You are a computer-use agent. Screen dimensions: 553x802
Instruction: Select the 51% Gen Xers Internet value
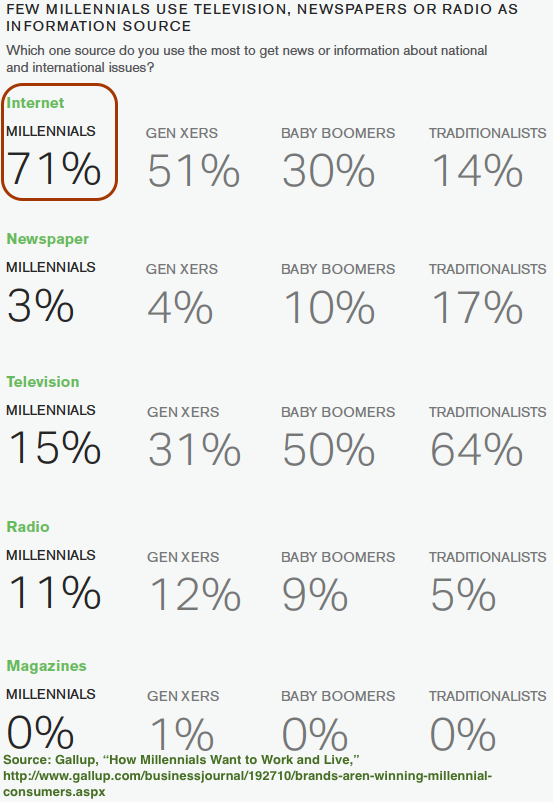(194, 170)
